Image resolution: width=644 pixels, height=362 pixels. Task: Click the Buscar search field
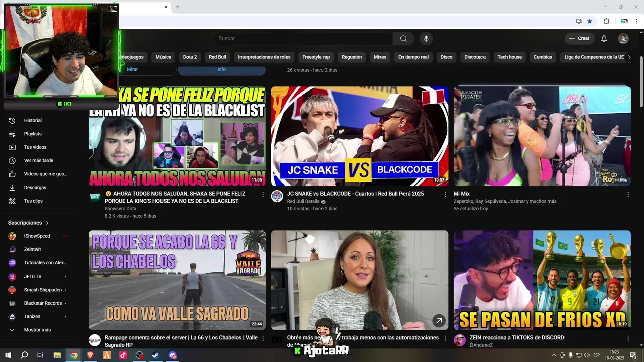[303, 39]
